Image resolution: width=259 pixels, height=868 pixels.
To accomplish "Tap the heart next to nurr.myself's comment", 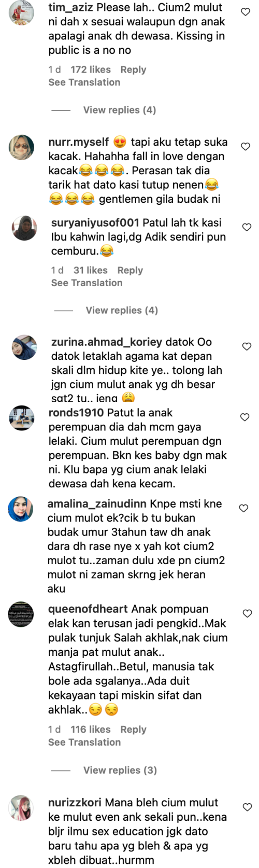I will click(x=246, y=147).
